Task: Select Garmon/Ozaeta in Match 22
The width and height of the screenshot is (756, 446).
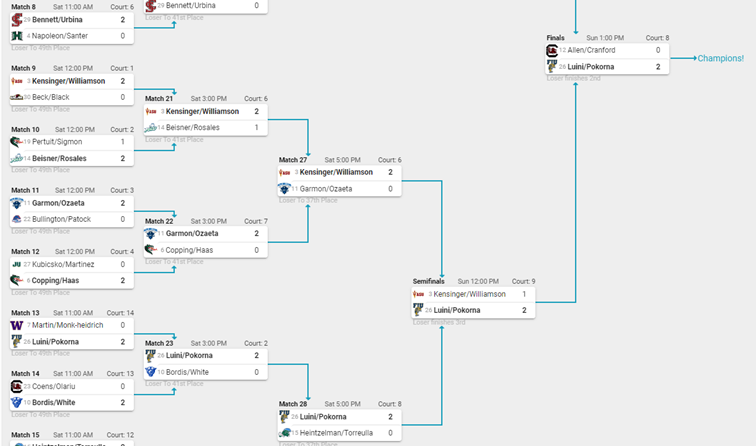Action: coord(192,233)
